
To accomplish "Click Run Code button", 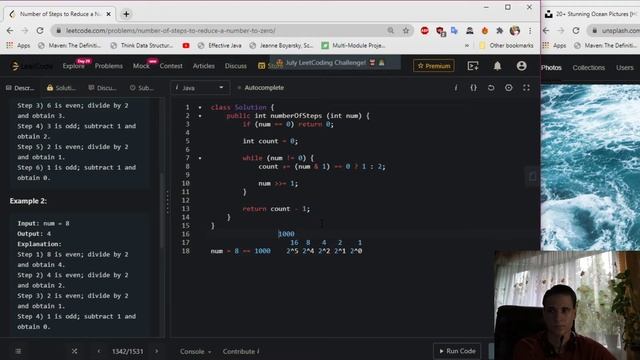I will pos(457,351).
